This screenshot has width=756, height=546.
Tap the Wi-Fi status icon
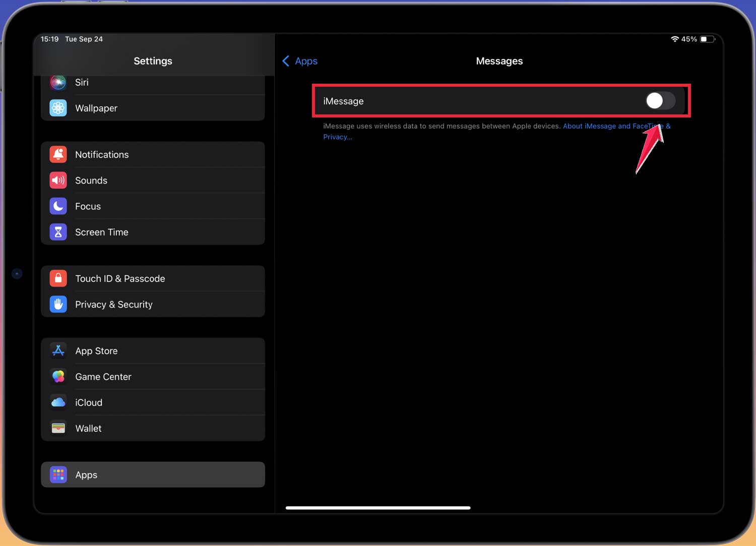coord(674,39)
